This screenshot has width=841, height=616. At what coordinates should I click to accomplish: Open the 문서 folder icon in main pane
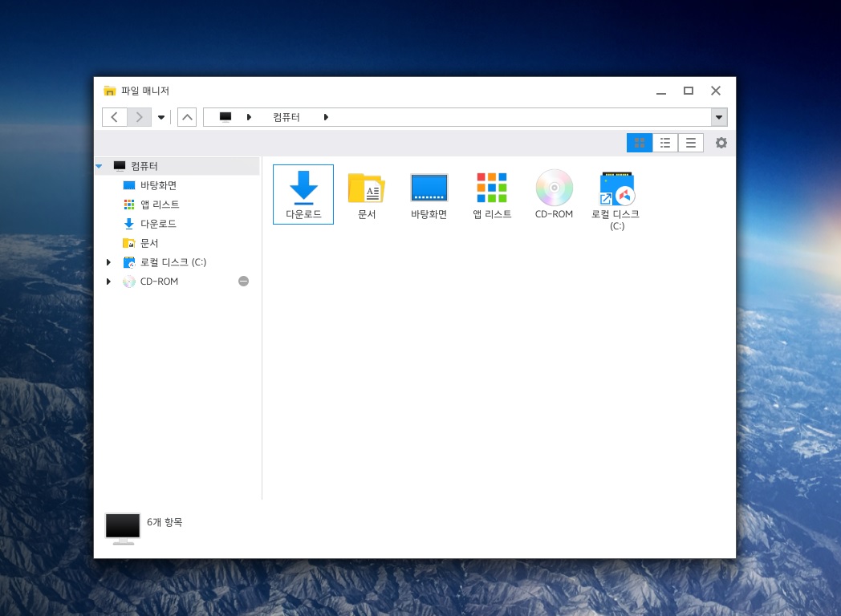click(x=366, y=194)
